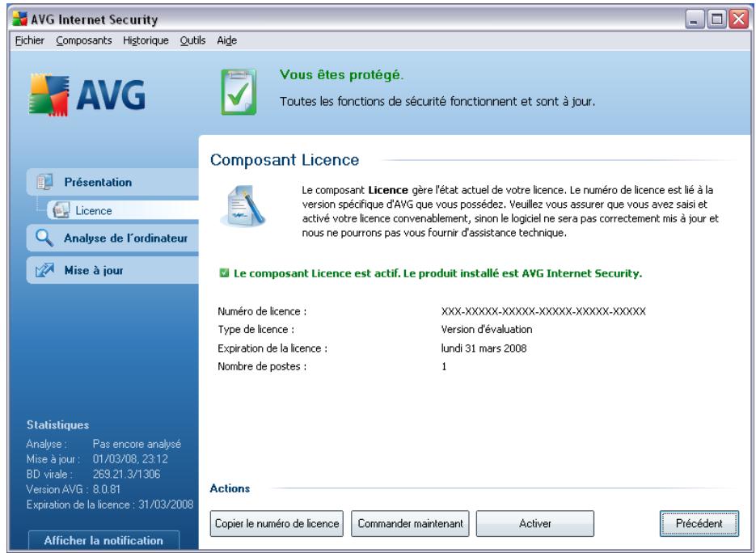
Task: Select Licence in the sidebar tree
Action: pyautogui.click(x=122, y=210)
